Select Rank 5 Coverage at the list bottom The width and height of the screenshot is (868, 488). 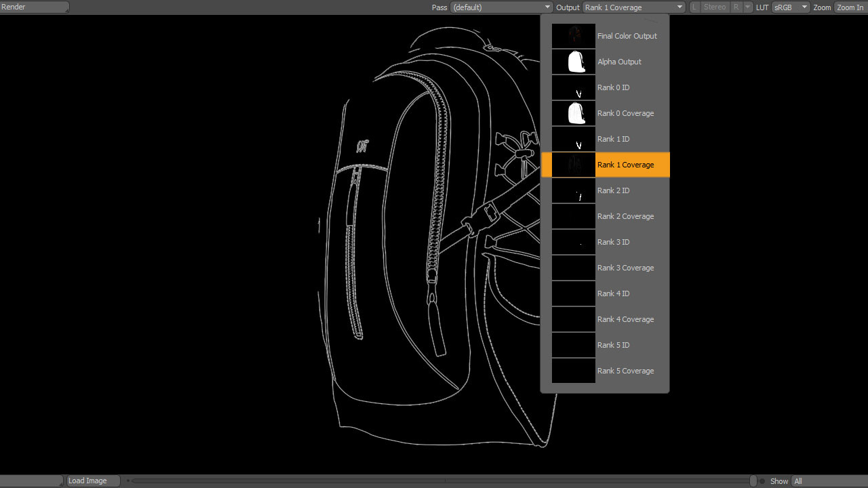pyautogui.click(x=625, y=371)
